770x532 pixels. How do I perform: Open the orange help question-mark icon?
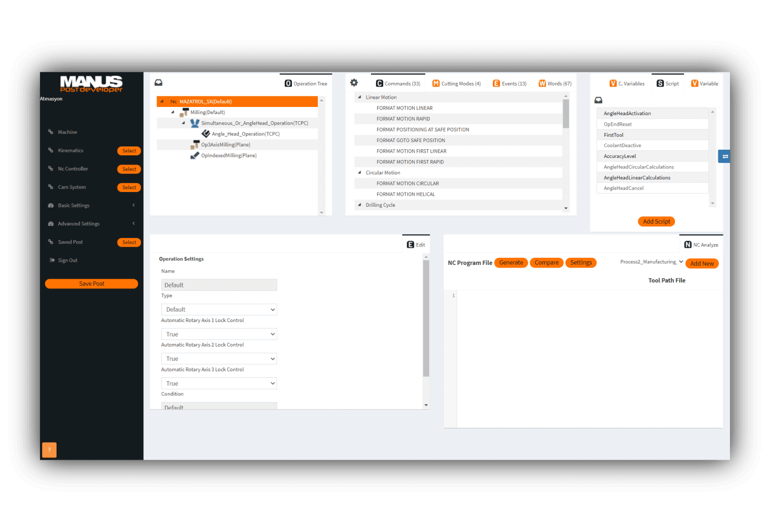pos(49,450)
